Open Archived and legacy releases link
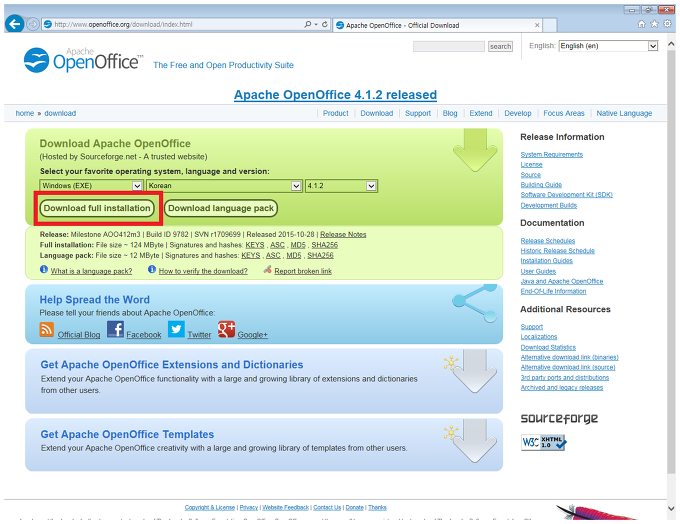Image resolution: width=680 pixels, height=524 pixels. point(562,387)
